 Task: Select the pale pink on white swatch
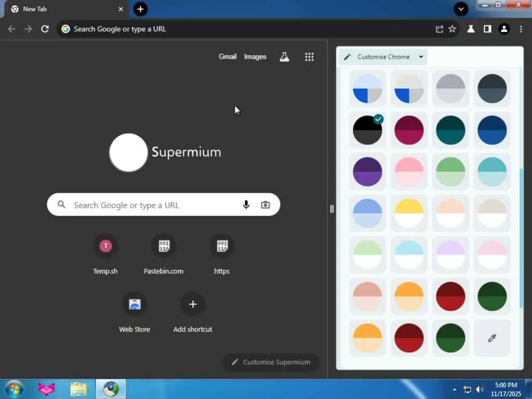click(x=492, y=255)
